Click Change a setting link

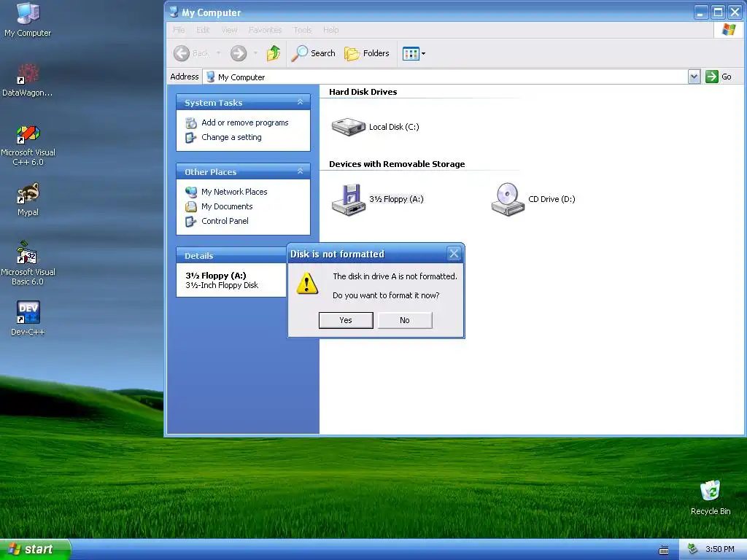click(231, 137)
